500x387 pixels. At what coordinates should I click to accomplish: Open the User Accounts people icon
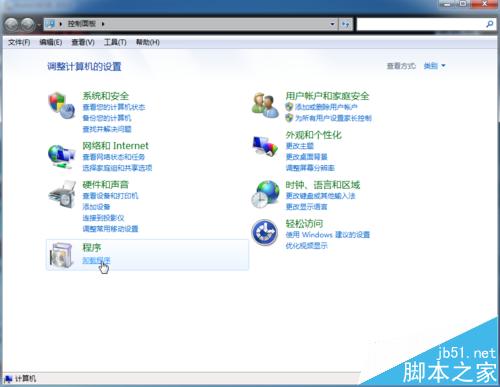point(265,105)
